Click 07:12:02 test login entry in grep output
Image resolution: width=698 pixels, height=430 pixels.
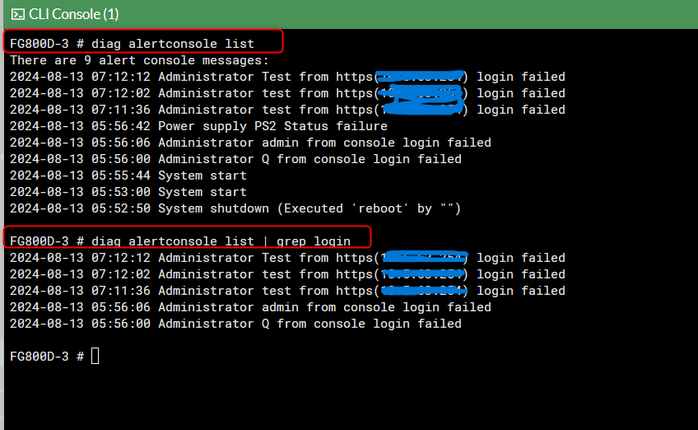(x=287, y=274)
